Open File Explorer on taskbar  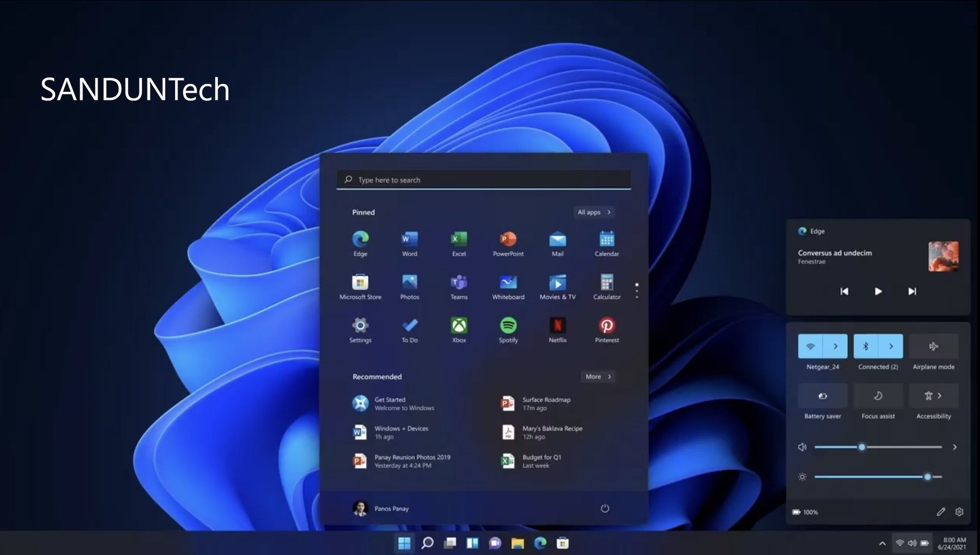[518, 543]
